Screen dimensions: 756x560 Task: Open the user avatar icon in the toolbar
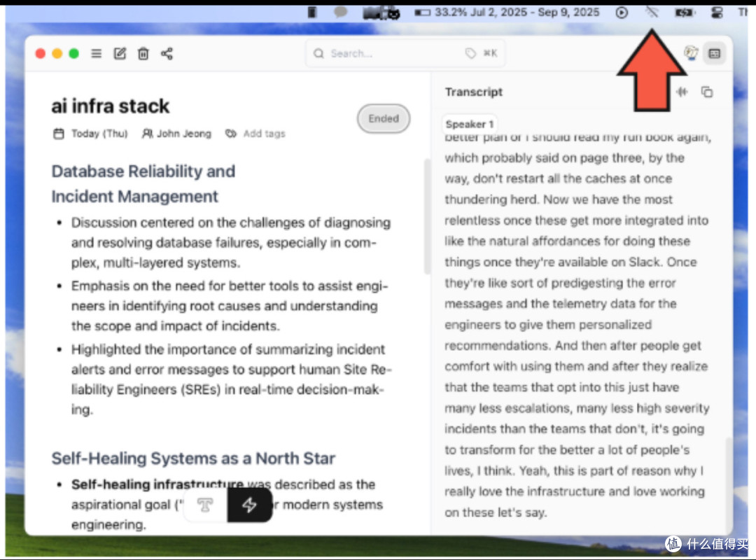pos(692,53)
